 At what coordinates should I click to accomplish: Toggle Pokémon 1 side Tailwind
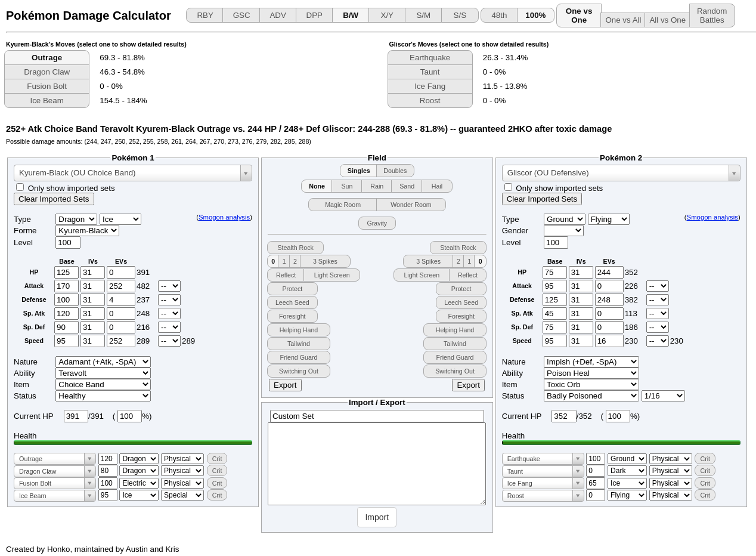click(299, 344)
